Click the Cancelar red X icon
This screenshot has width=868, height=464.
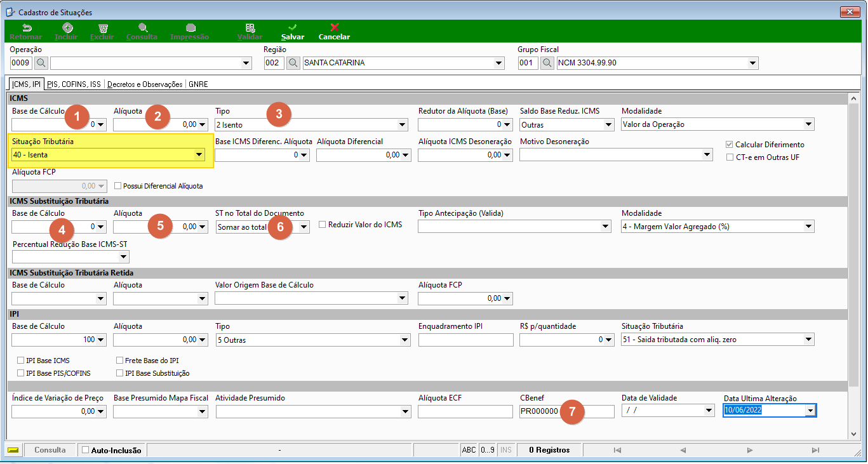click(335, 28)
